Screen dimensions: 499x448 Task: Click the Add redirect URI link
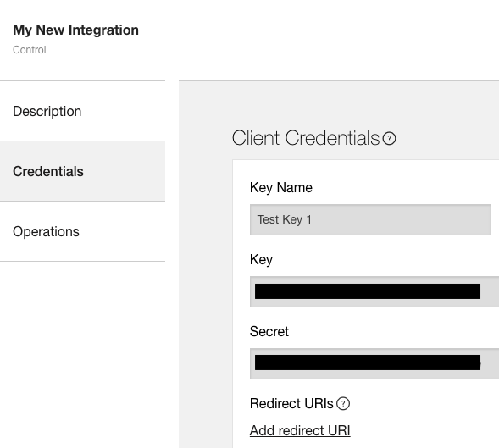pyautogui.click(x=300, y=430)
